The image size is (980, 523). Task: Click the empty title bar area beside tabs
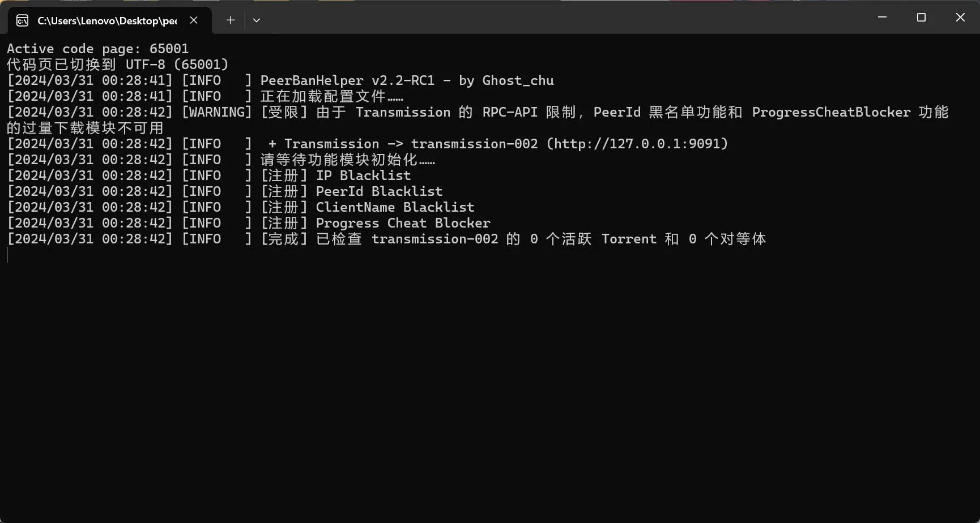[x=561, y=18]
